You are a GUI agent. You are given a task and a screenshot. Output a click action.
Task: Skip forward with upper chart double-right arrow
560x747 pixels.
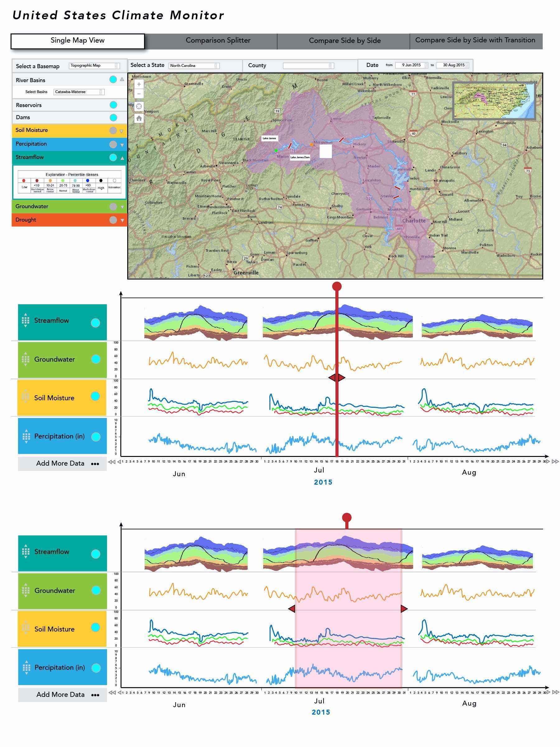[555, 461]
